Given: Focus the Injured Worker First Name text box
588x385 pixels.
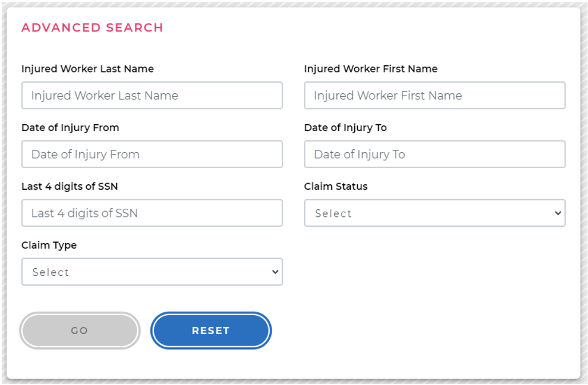Looking at the screenshot, I should coord(434,96).
